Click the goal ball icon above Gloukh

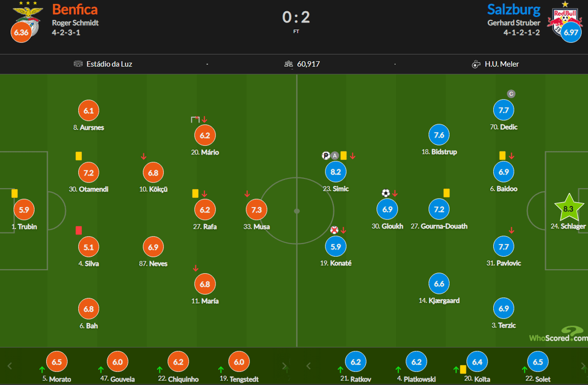click(x=385, y=193)
